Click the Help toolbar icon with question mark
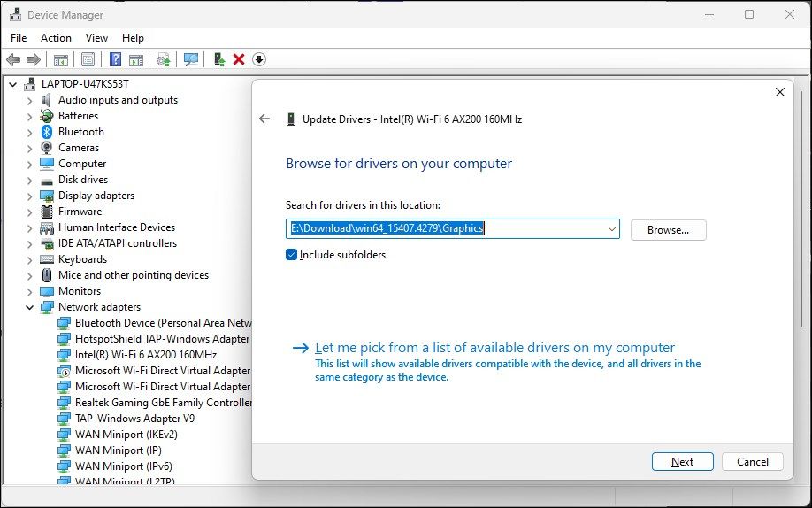812x508 pixels. coord(115,59)
